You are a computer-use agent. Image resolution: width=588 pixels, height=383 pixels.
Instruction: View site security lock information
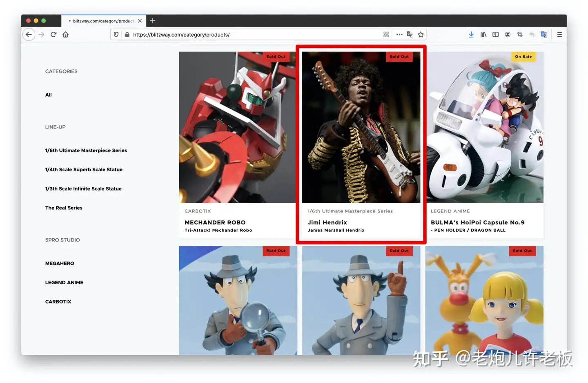click(127, 35)
